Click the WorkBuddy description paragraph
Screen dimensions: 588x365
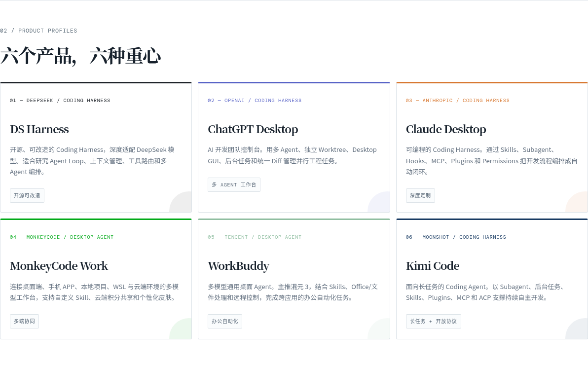[293, 292]
